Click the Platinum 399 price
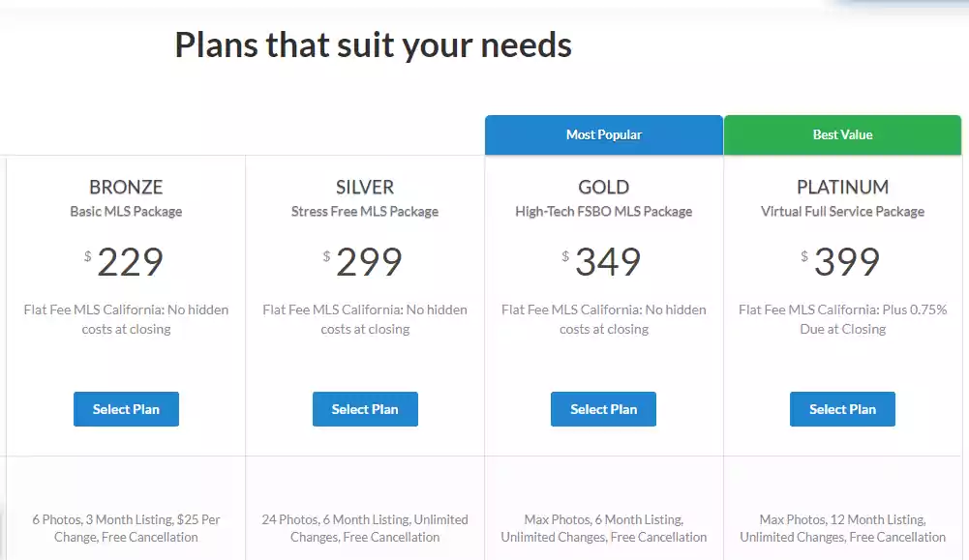This screenshot has width=969, height=560. pos(846,262)
